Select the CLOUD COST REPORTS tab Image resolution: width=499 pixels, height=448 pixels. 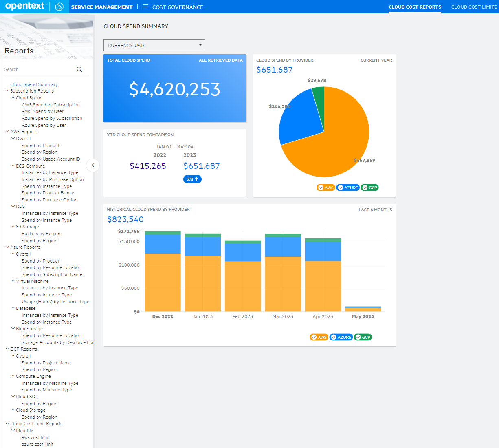[x=415, y=7]
